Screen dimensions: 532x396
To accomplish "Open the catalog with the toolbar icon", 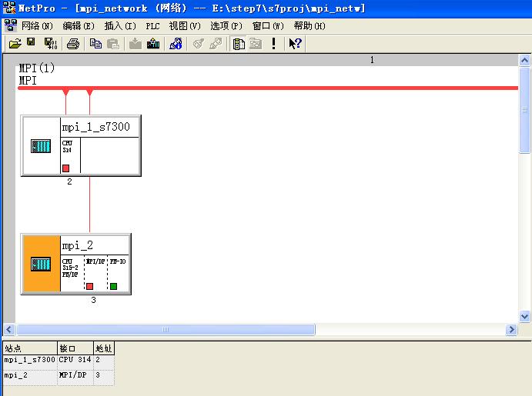I will click(x=239, y=44).
